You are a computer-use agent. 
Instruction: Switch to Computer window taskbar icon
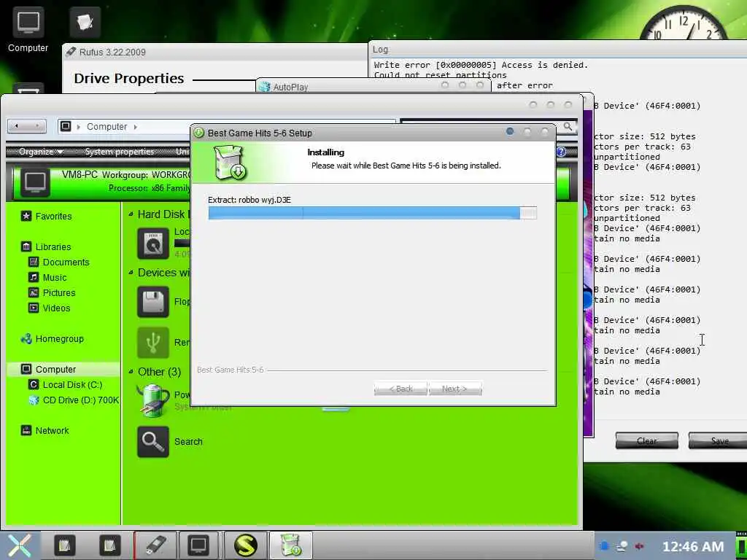[x=198, y=545]
